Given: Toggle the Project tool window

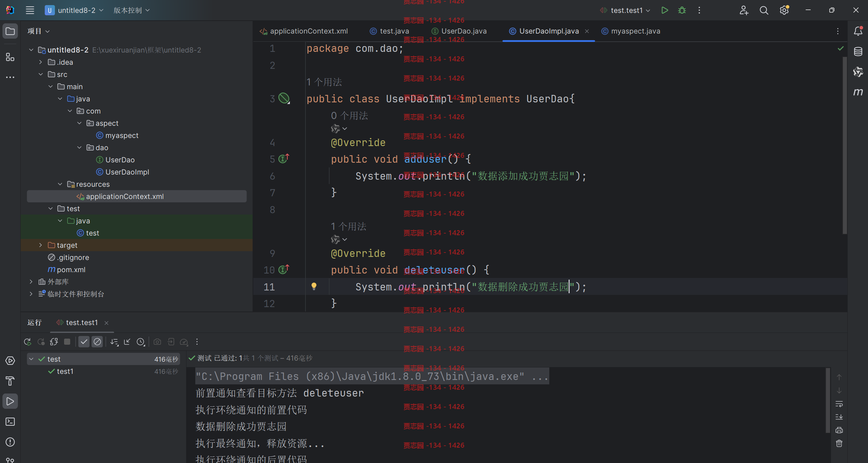Looking at the screenshot, I should (10, 31).
